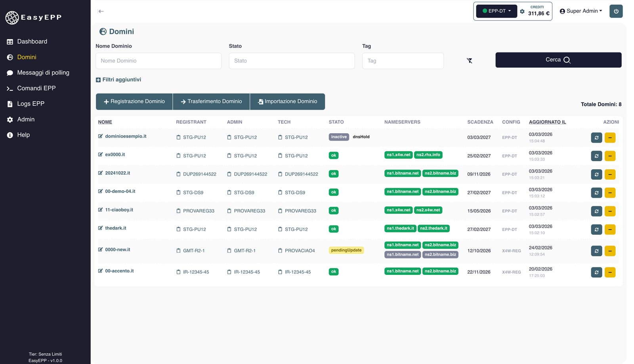Open the Stato filter field
The height and width of the screenshot is (364, 634).
[x=292, y=61]
